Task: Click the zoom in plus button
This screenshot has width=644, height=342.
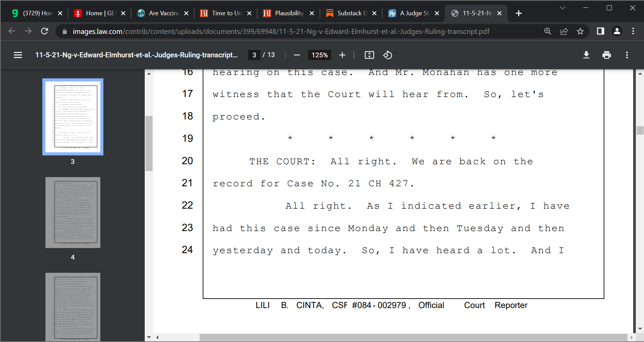Action: (x=342, y=55)
